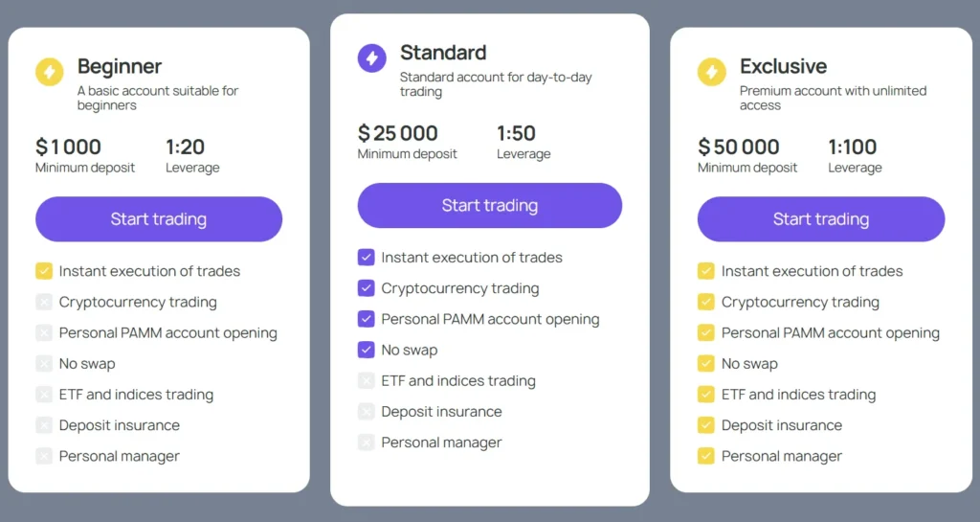Toggle Exclusive's ETF and indices trading checkbox
This screenshot has height=522, width=980.
point(706,395)
